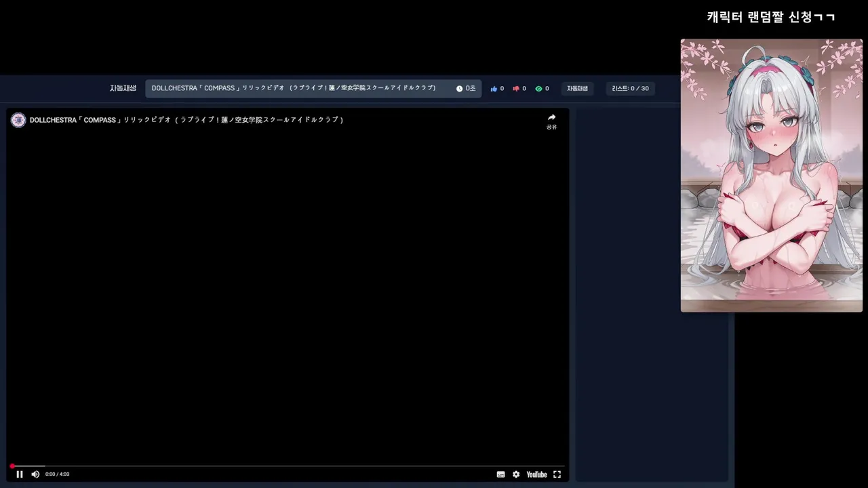
Task: Click the 0:00 / 4:03 time display
Action: pos(57,474)
